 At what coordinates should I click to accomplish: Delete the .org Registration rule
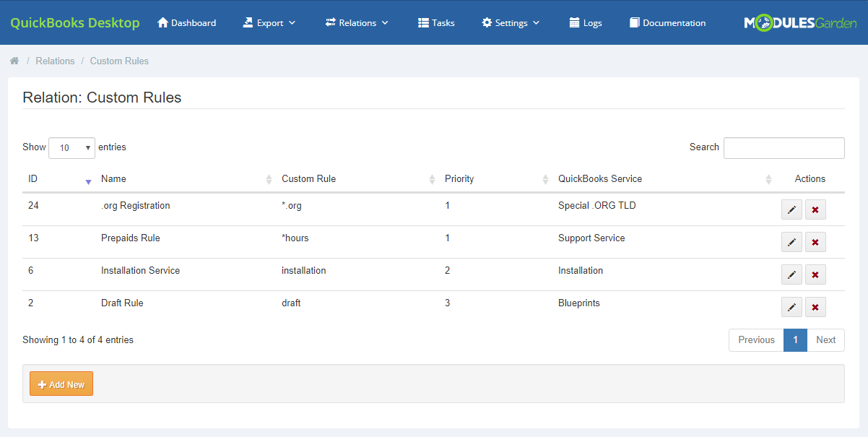pyautogui.click(x=815, y=209)
